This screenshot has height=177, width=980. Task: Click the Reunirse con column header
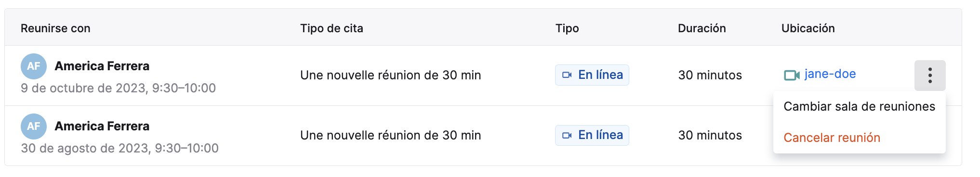click(55, 28)
